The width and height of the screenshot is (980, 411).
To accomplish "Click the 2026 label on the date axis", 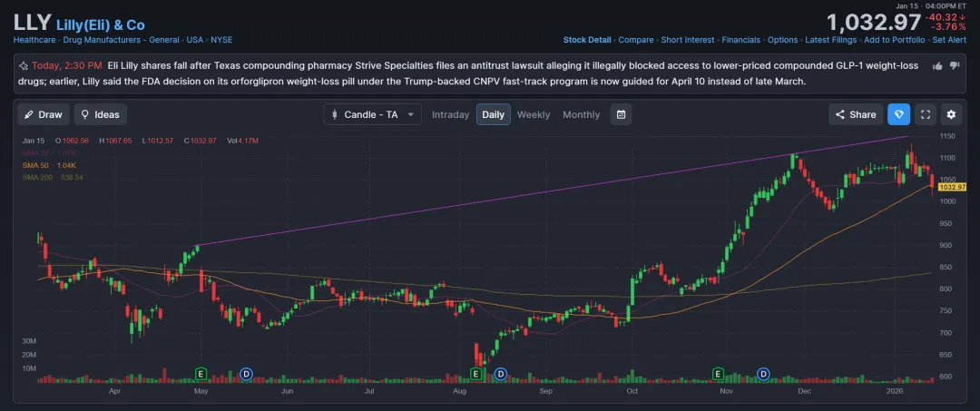I will click(x=895, y=392).
